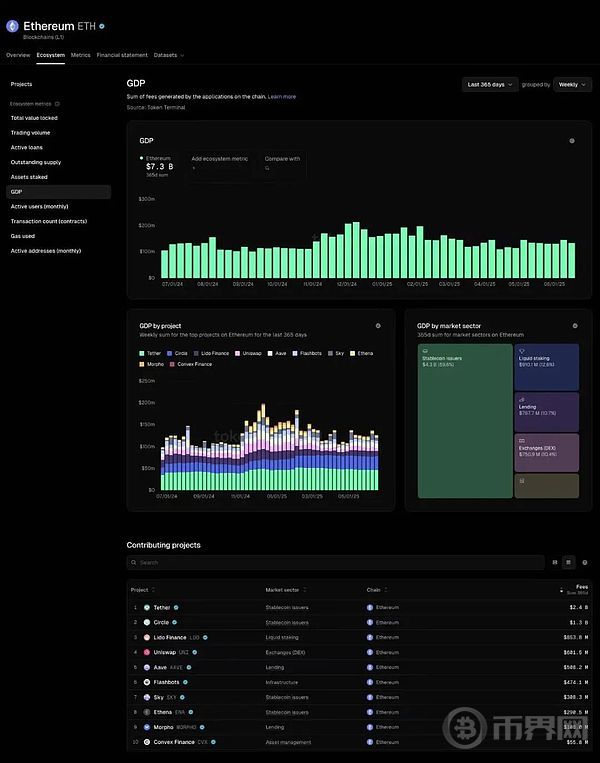Click the Ethena project logo

pos(147,712)
